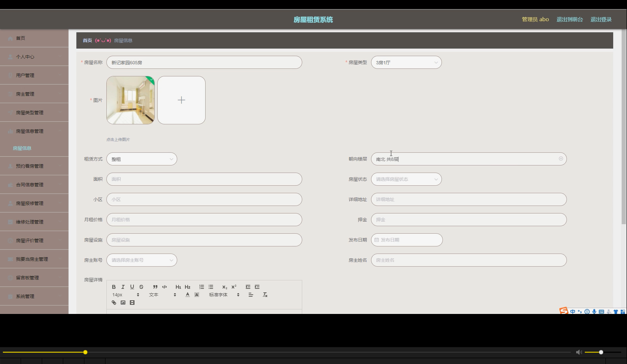Apply italic formatting in the rich text editor

point(123,287)
